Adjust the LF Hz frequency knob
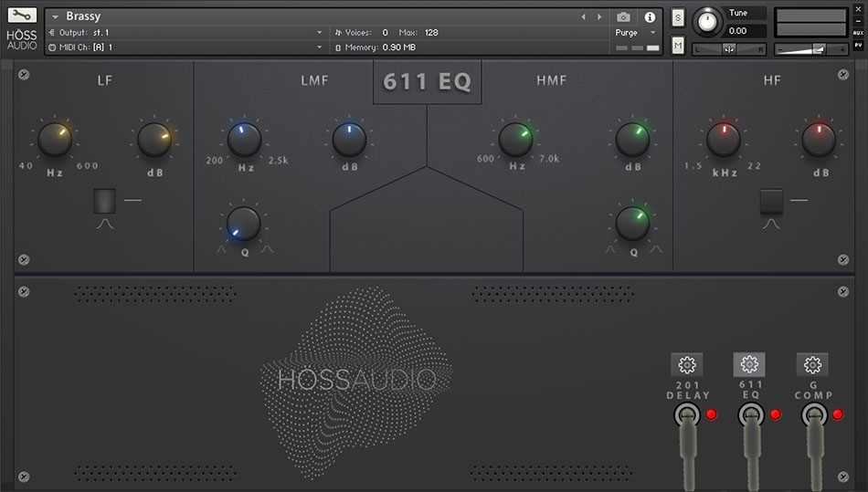This screenshot has width=868, height=492. click(x=54, y=140)
